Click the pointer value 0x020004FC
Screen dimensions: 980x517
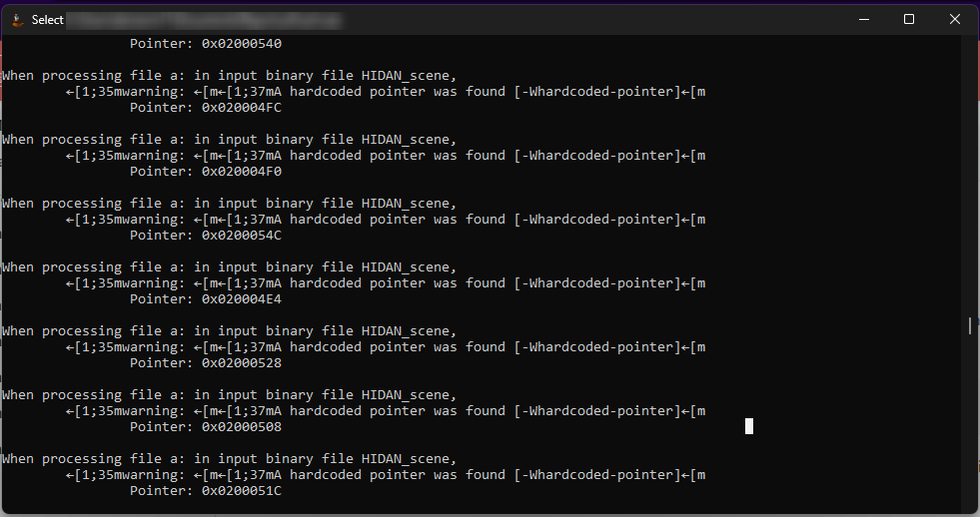coord(242,108)
